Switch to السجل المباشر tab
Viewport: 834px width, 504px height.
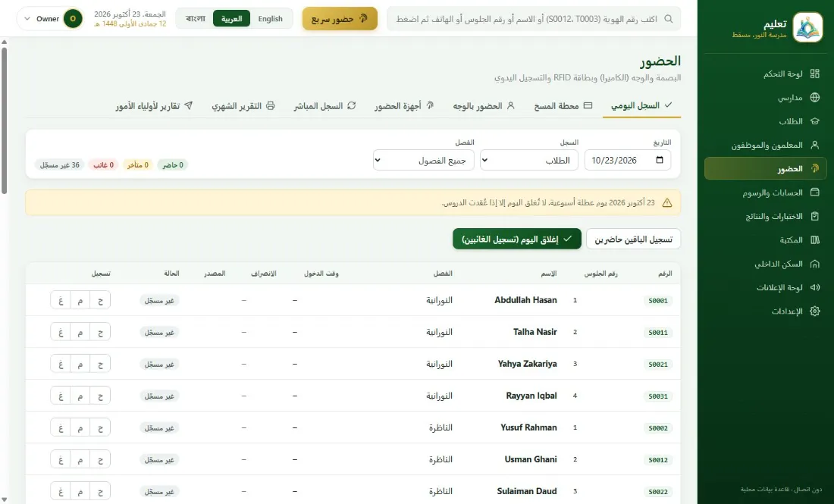coord(325,106)
